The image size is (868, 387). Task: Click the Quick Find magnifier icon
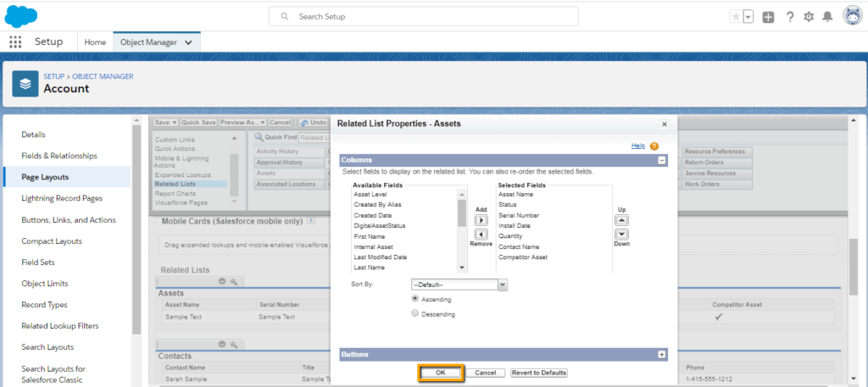[259, 137]
